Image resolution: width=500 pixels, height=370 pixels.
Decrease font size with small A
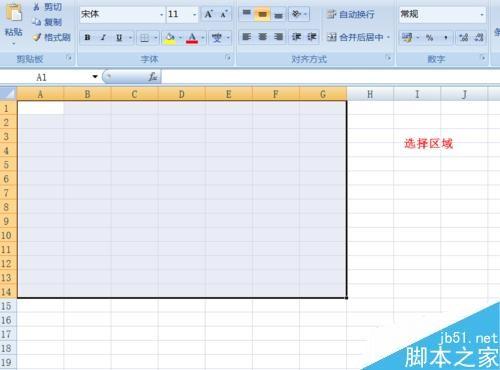pyautogui.click(x=224, y=14)
